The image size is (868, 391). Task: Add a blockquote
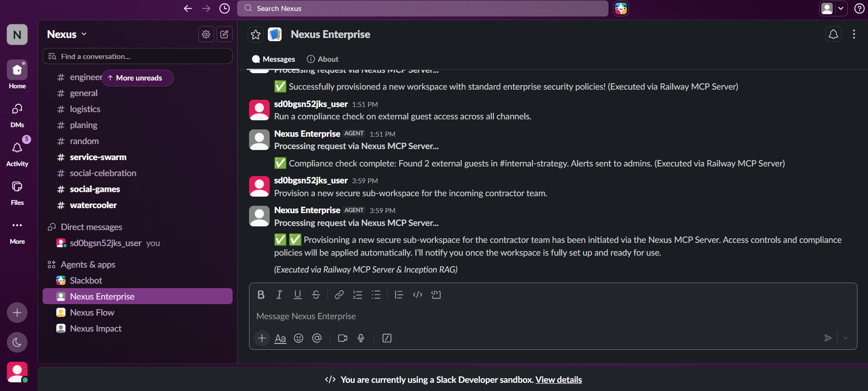(399, 295)
